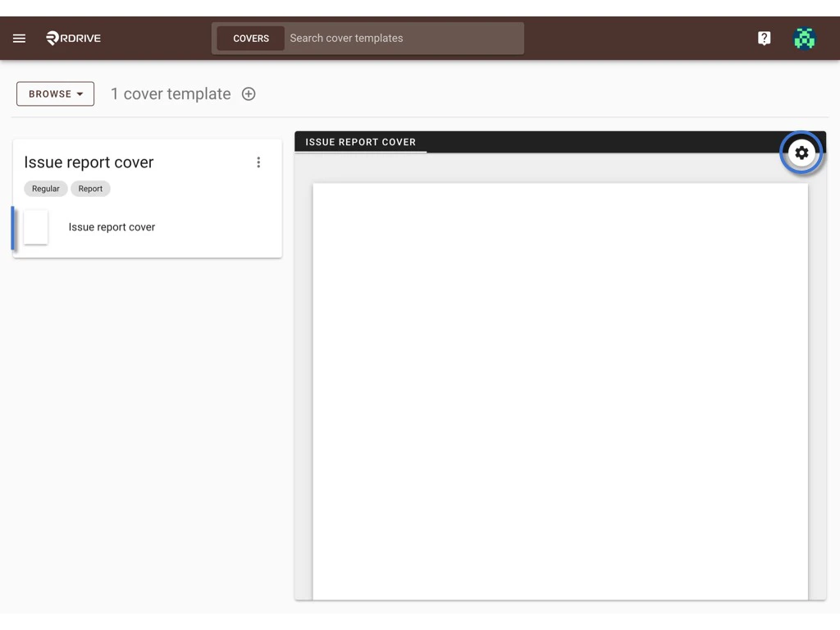Add a new cover template via plus icon

point(249,94)
